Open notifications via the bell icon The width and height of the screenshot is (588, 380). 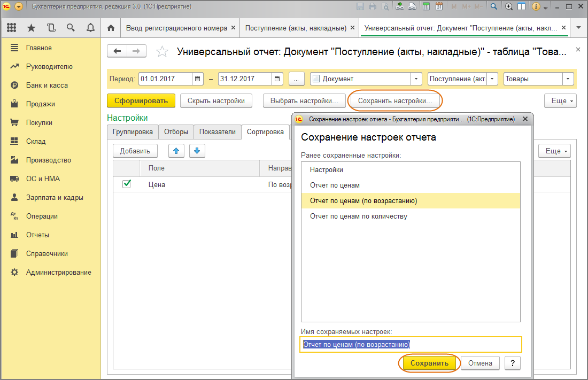click(x=90, y=28)
